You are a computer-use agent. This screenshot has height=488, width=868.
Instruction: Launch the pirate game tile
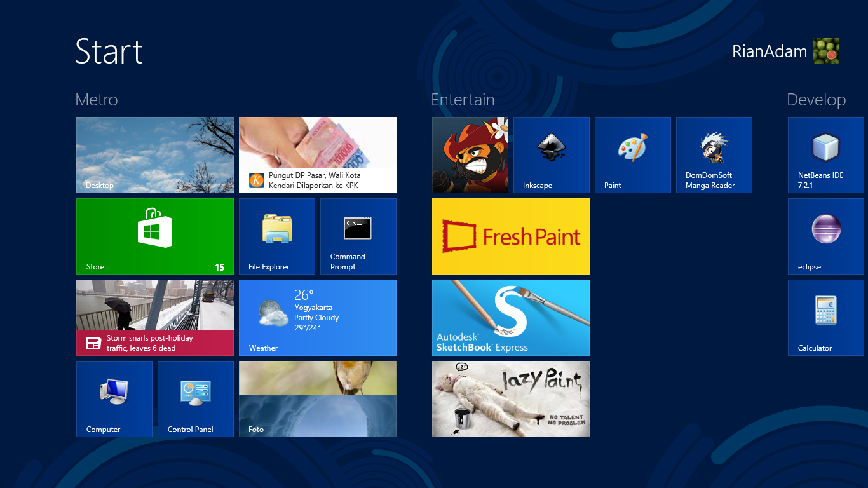coord(470,155)
